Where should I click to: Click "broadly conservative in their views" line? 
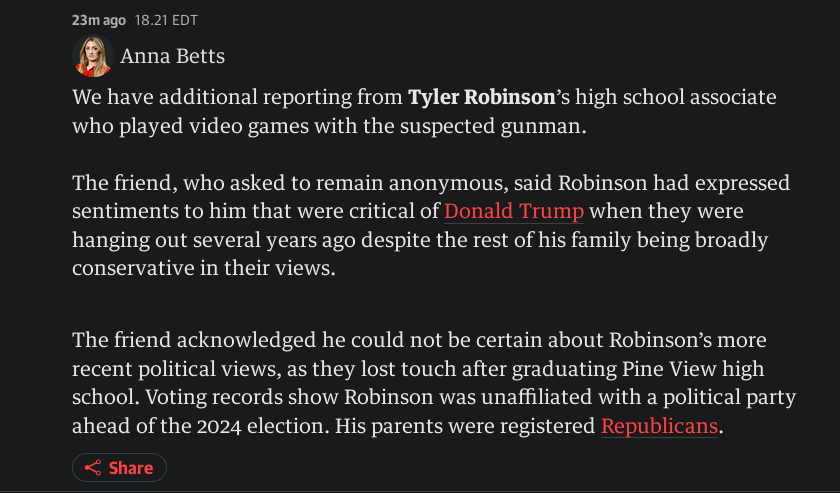tap(204, 268)
